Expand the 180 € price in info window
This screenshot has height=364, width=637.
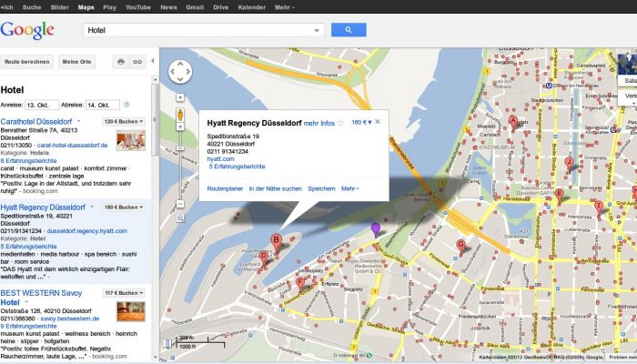(361, 122)
